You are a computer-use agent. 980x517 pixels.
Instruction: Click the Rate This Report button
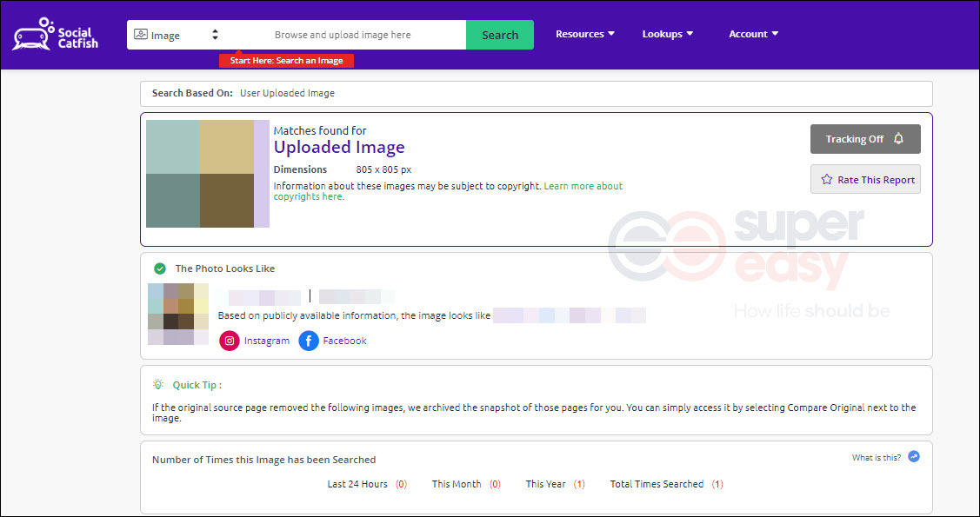[865, 179]
